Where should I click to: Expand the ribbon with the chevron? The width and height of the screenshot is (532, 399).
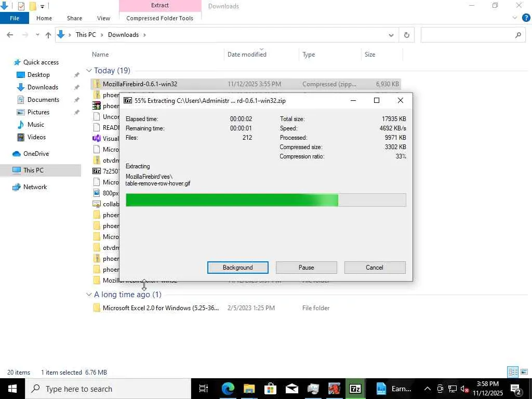(515, 18)
